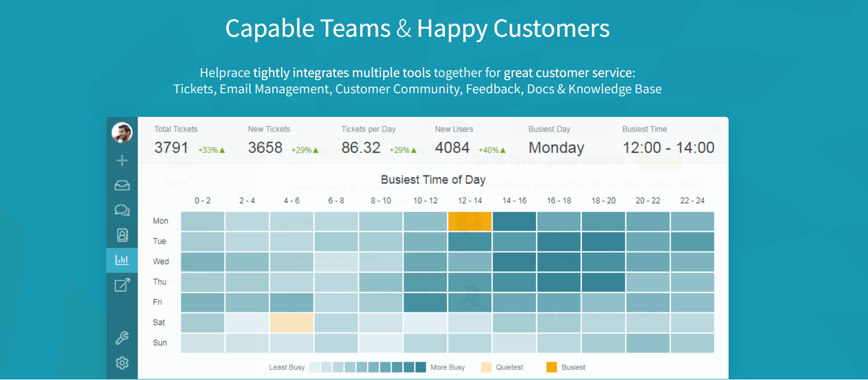Click the Busiest Day Monday stat
868x380 pixels.
556,141
